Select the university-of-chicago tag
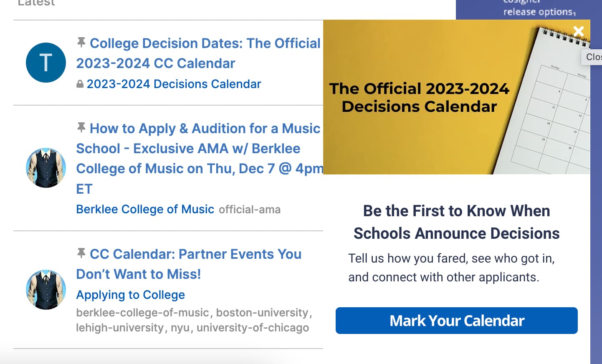The image size is (602, 364). click(x=253, y=328)
